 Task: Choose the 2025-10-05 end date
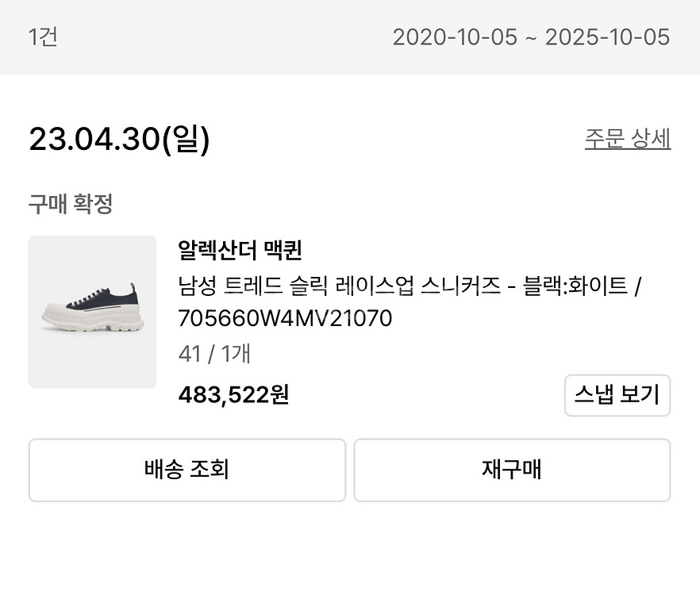coord(609,37)
